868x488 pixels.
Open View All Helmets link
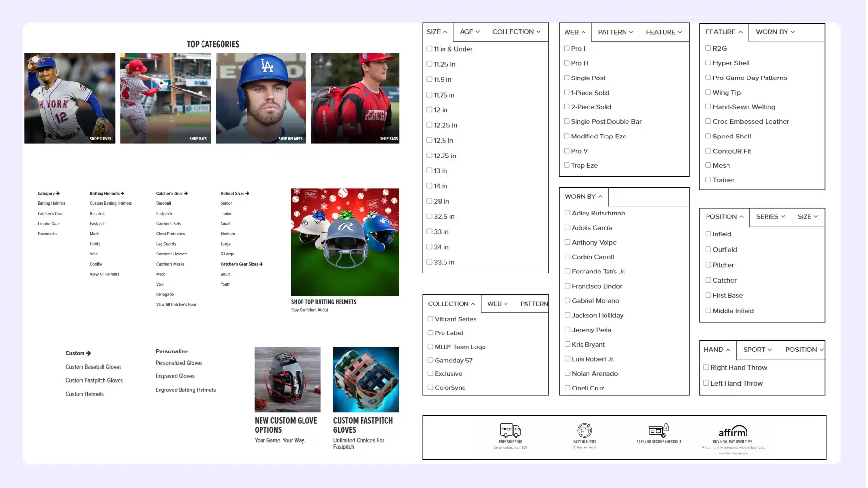point(104,274)
